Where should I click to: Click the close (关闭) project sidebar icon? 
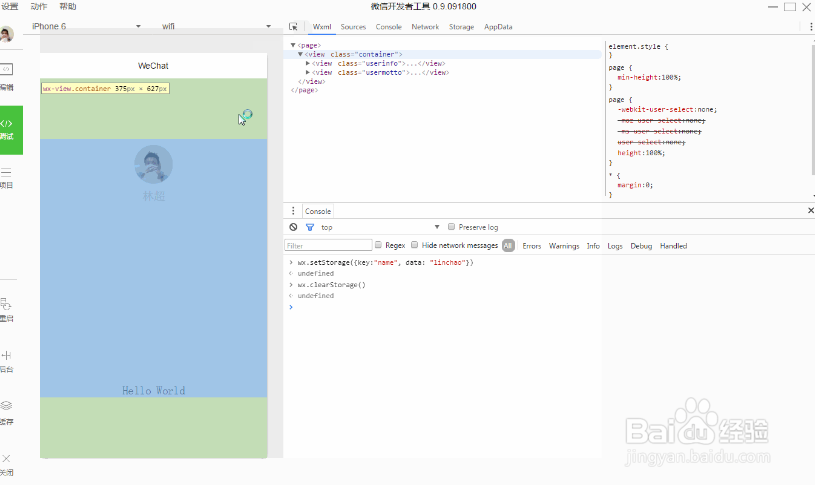click(x=6, y=465)
